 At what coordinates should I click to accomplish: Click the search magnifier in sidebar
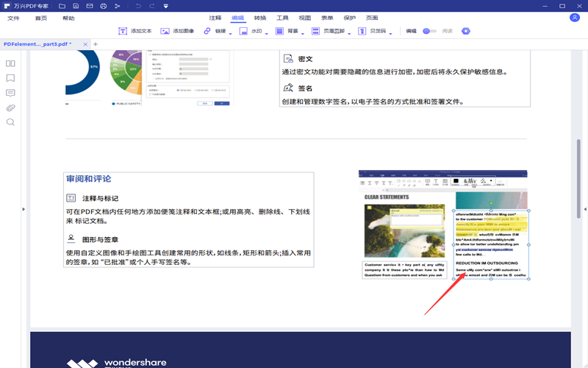[10, 122]
